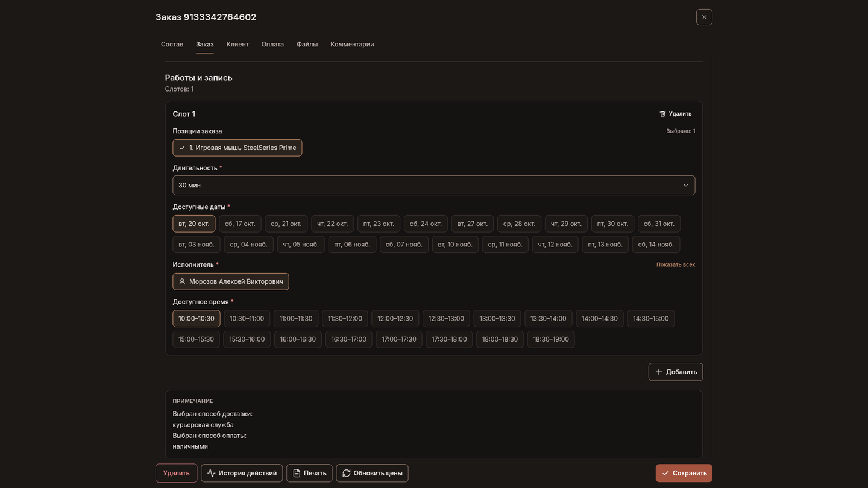The width and height of the screenshot is (868, 488).
Task: Open История действий activity icon
Action: [211, 473]
